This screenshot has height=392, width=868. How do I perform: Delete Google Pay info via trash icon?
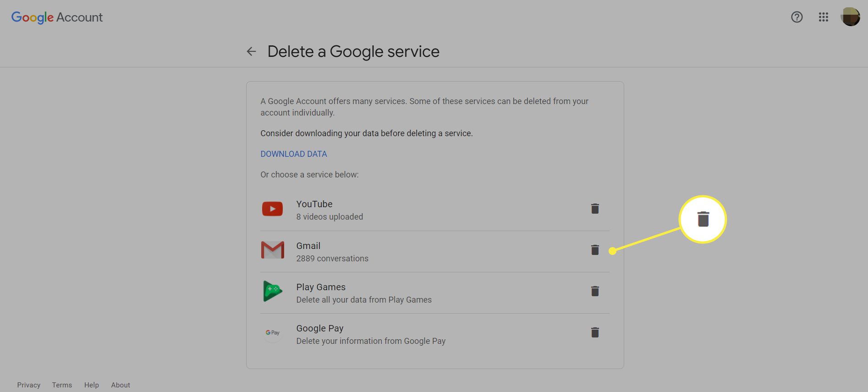(595, 332)
